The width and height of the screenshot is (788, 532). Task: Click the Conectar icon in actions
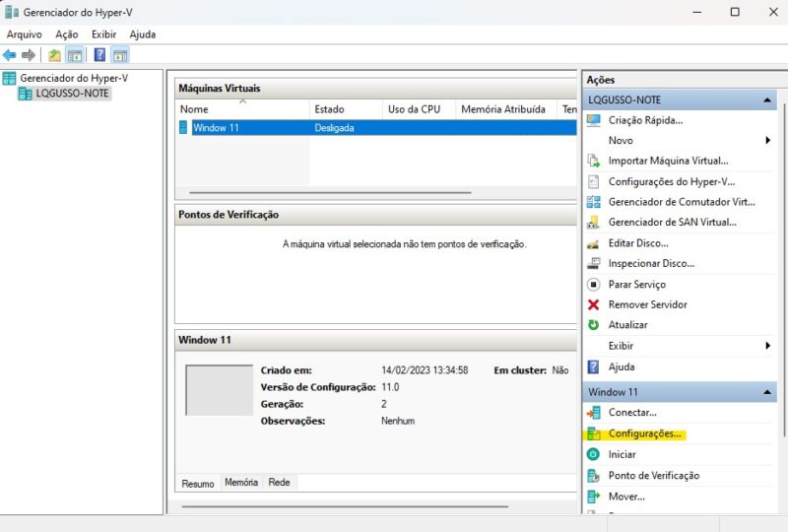click(x=593, y=413)
